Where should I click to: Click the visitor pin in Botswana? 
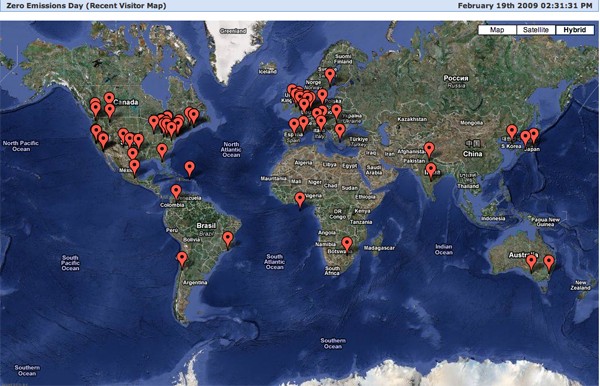(347, 245)
